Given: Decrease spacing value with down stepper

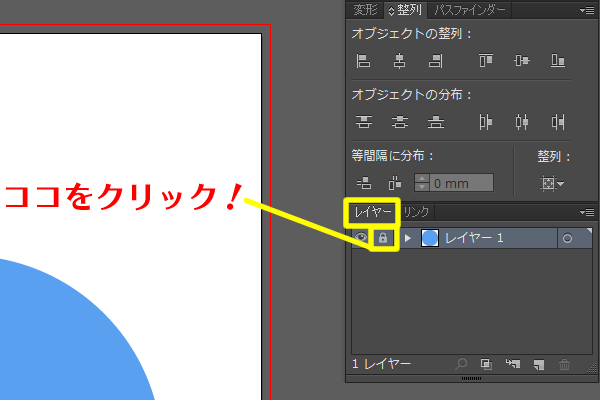Looking at the screenshot, I should [x=422, y=187].
